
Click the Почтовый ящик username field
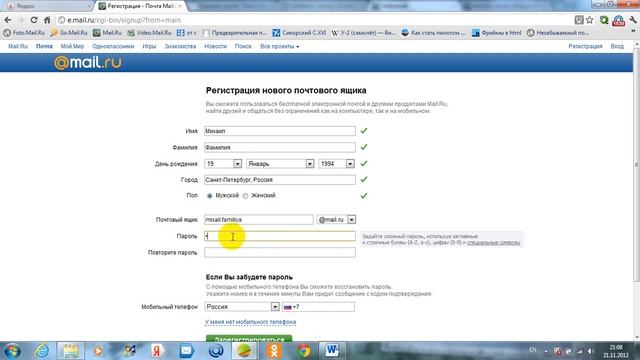click(x=259, y=220)
